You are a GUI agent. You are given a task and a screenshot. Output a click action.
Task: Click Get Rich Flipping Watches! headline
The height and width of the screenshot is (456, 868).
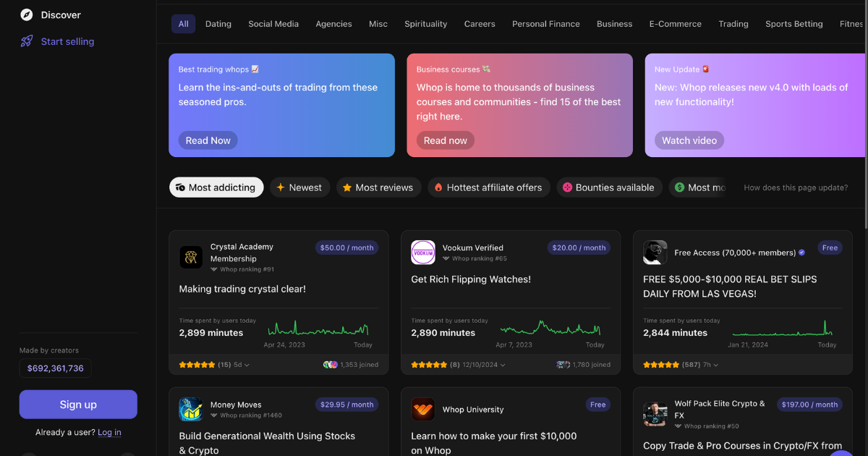[471, 279]
